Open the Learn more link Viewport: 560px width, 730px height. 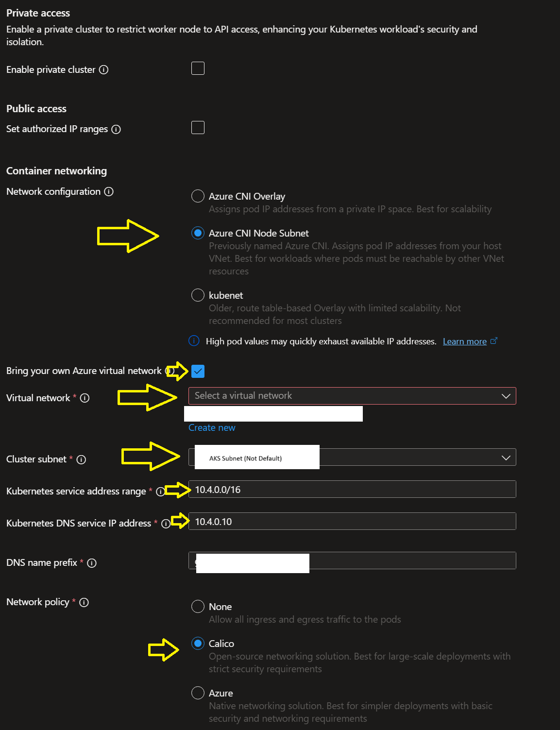[464, 341]
